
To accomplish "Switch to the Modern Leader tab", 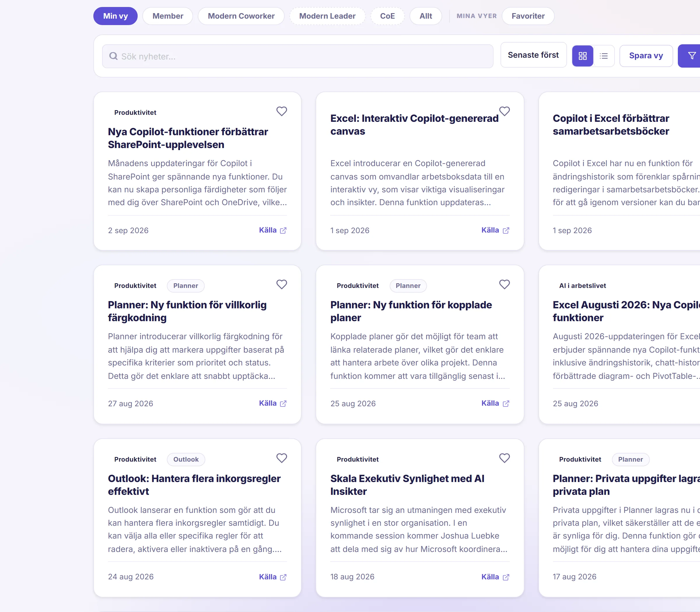I will click(328, 16).
